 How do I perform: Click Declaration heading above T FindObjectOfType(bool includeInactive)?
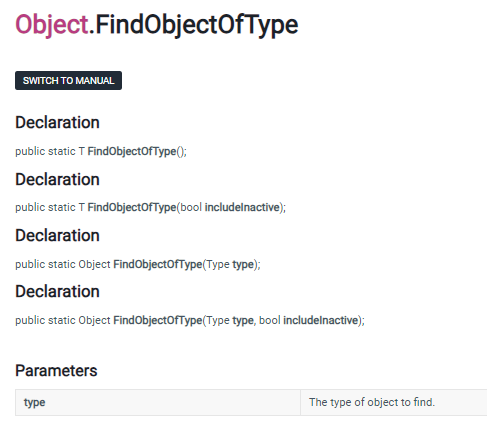click(x=57, y=179)
